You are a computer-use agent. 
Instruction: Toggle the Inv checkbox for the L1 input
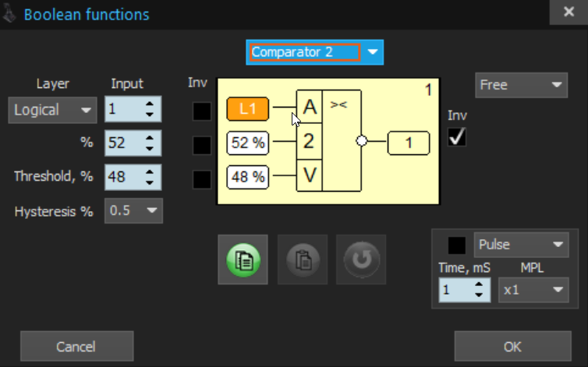[x=202, y=111]
